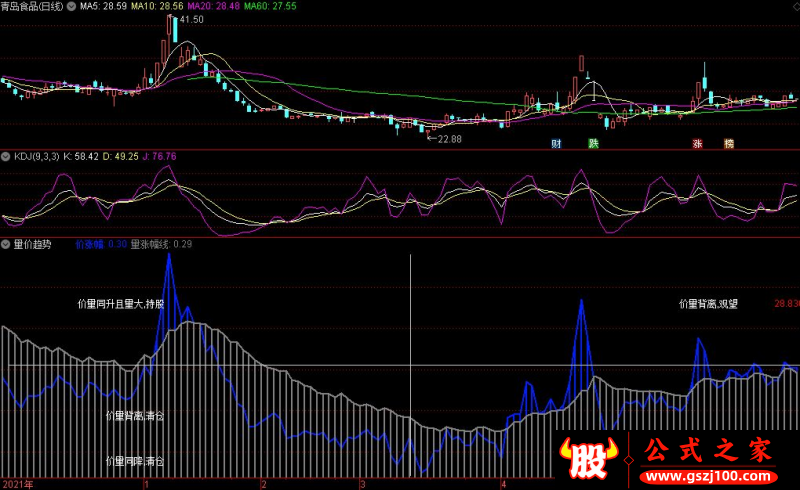Viewport: 800px width, 490px height.
Task: Open the dropdown beside 量价趋势 indicator
Action: click(x=6, y=244)
